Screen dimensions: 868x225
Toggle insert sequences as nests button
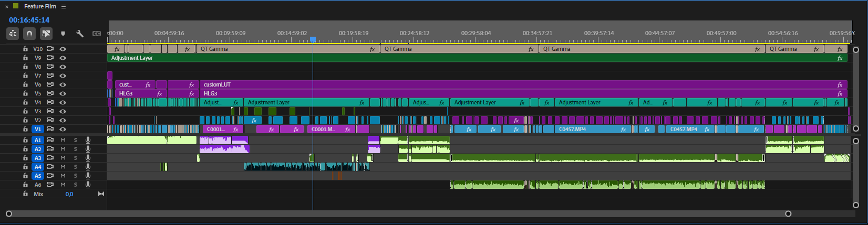pyautogui.click(x=13, y=34)
